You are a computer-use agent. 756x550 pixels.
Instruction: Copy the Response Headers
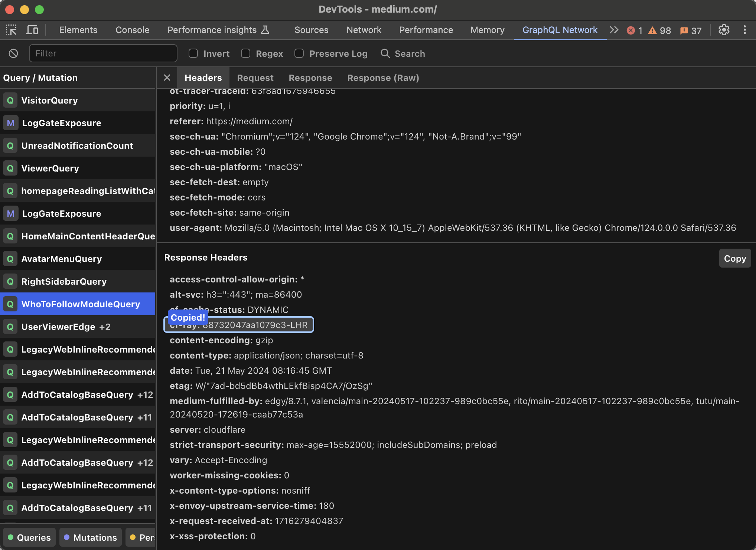734,258
